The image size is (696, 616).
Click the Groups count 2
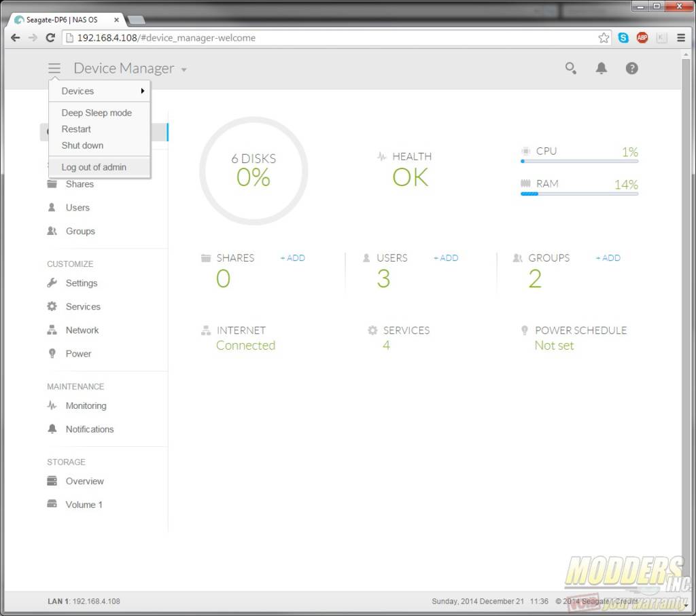(x=535, y=278)
